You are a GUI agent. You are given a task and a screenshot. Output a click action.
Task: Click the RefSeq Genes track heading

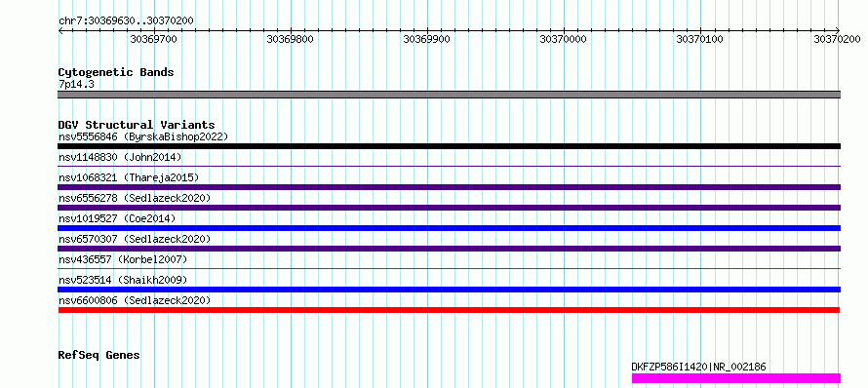coord(99,355)
